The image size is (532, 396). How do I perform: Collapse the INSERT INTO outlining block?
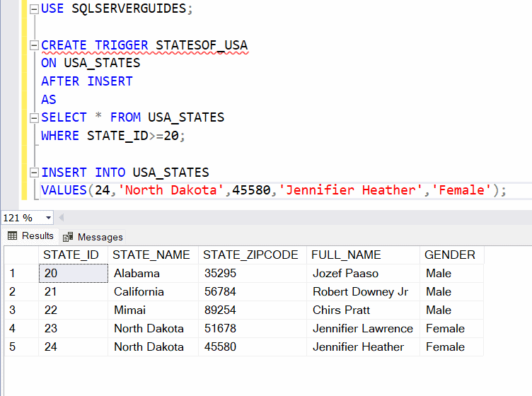(x=34, y=173)
